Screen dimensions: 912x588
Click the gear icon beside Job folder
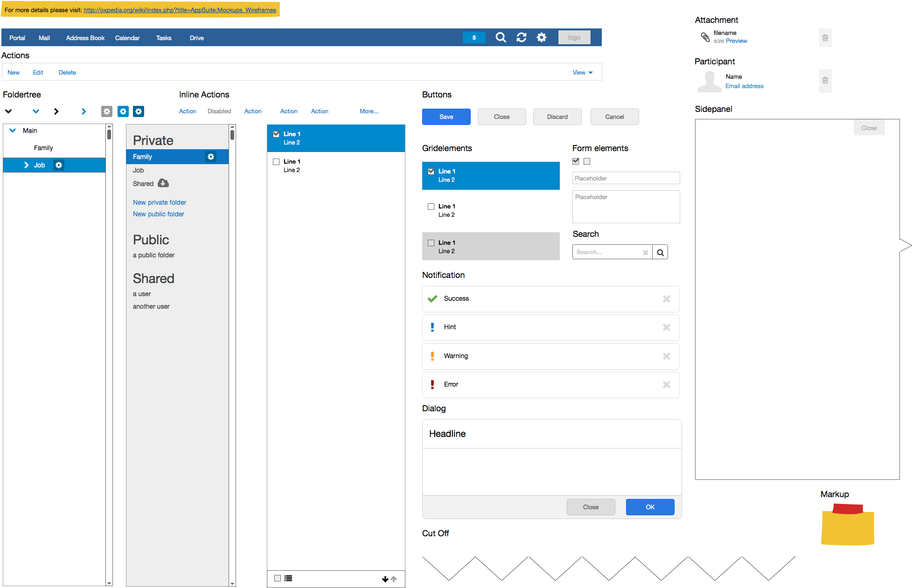coord(59,165)
